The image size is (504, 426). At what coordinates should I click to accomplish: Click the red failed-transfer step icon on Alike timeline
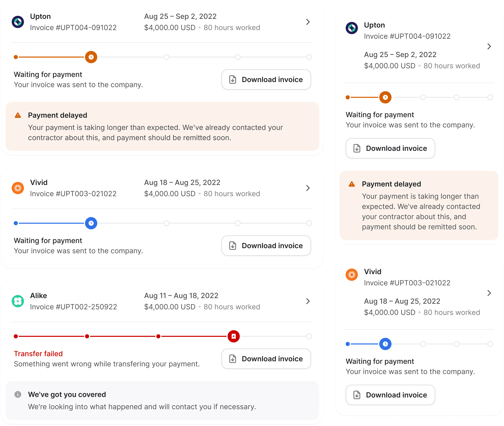[234, 336]
